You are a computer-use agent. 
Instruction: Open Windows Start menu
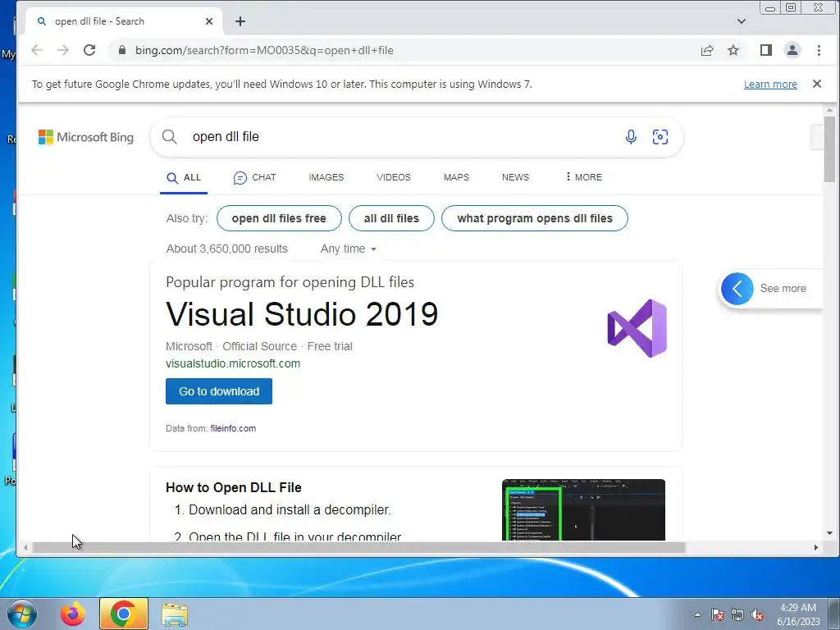coord(22,614)
